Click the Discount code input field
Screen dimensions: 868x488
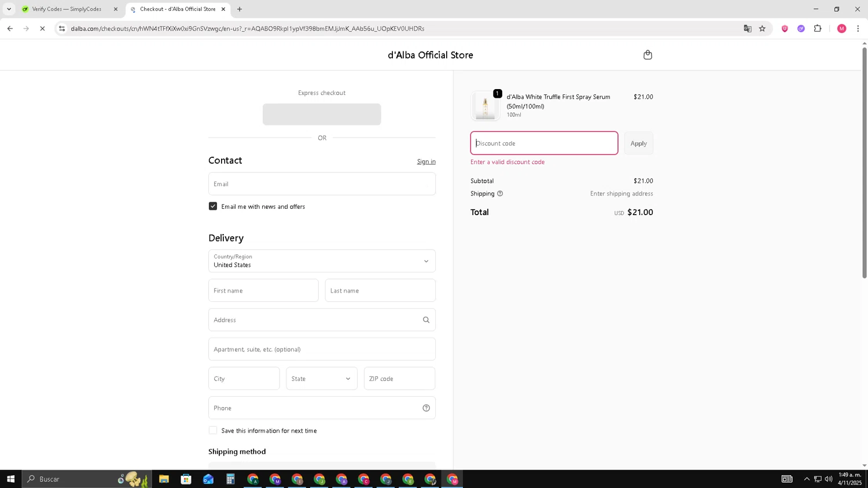544,143
